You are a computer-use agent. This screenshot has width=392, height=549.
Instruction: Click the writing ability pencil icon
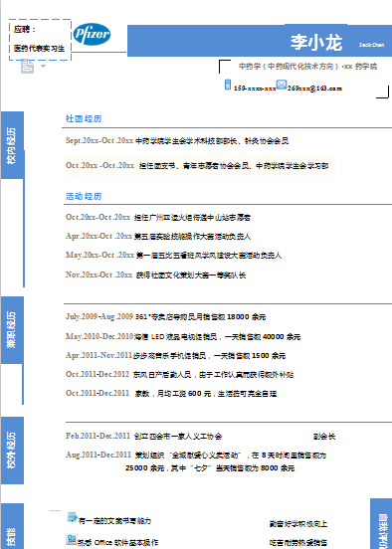click(x=72, y=517)
